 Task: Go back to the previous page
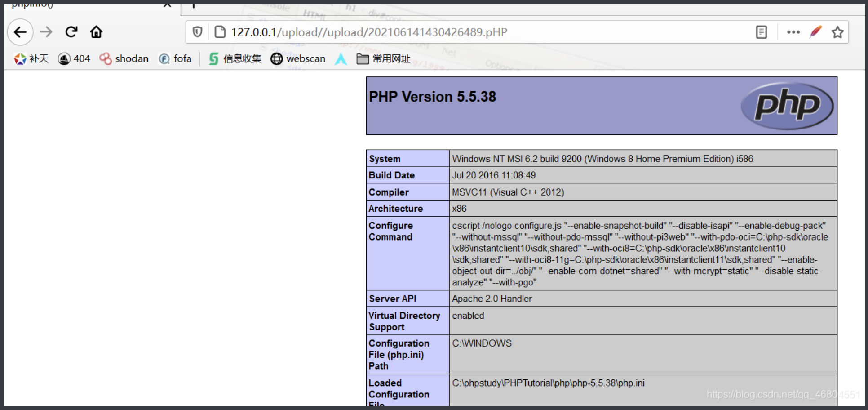coord(20,32)
